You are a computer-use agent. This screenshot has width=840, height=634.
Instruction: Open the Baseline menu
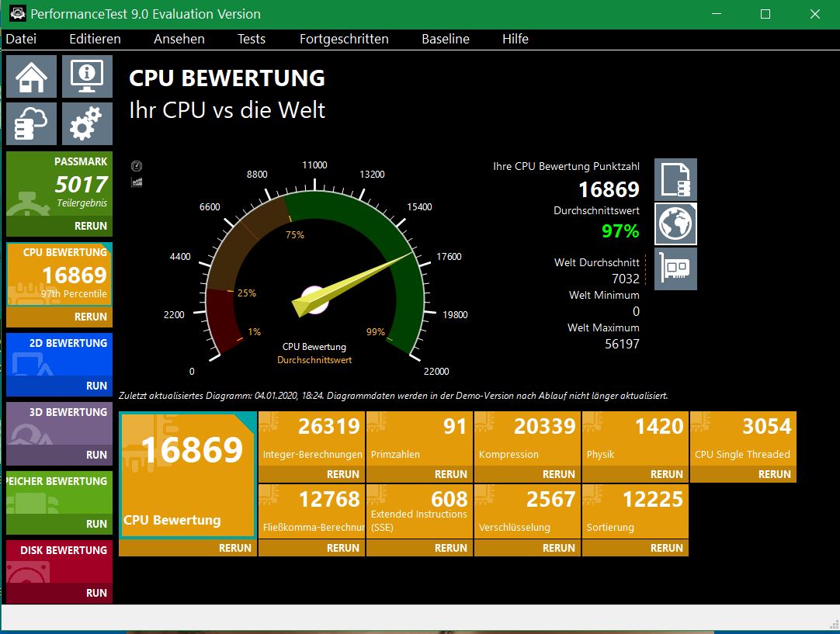tap(445, 39)
